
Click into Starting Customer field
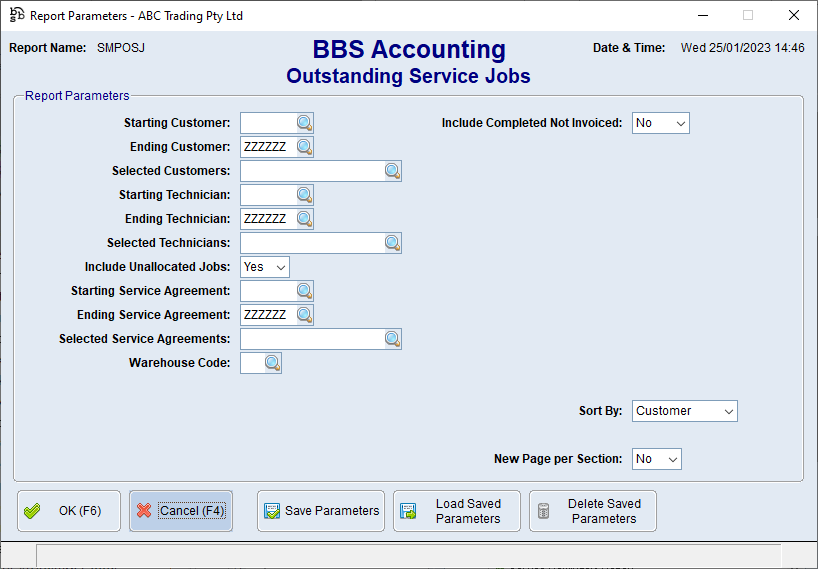click(269, 123)
